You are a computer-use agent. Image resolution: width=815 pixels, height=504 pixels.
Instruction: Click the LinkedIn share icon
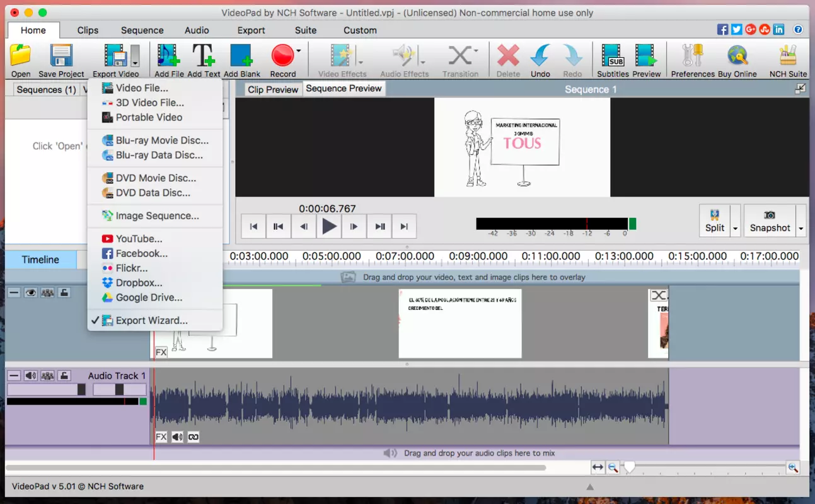[x=779, y=30]
